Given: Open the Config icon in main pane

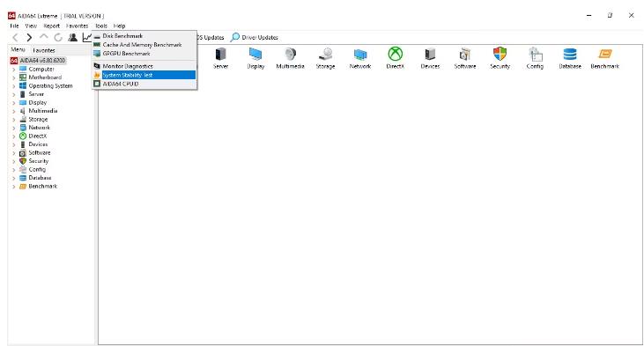Looking at the screenshot, I should (535, 54).
